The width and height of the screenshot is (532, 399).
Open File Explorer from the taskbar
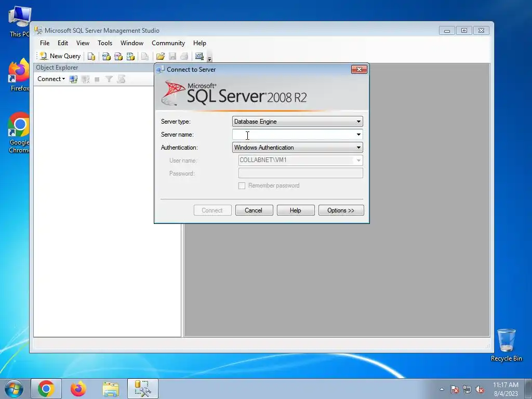point(111,389)
